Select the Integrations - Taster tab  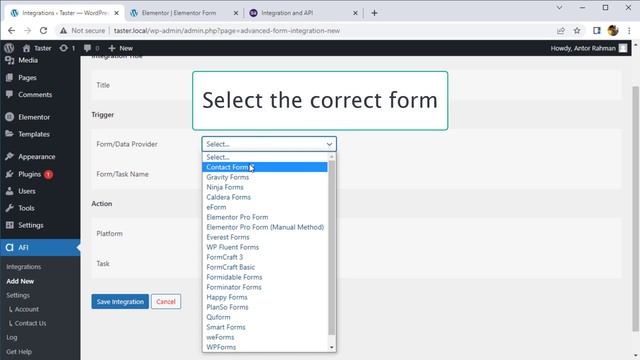pos(64,13)
